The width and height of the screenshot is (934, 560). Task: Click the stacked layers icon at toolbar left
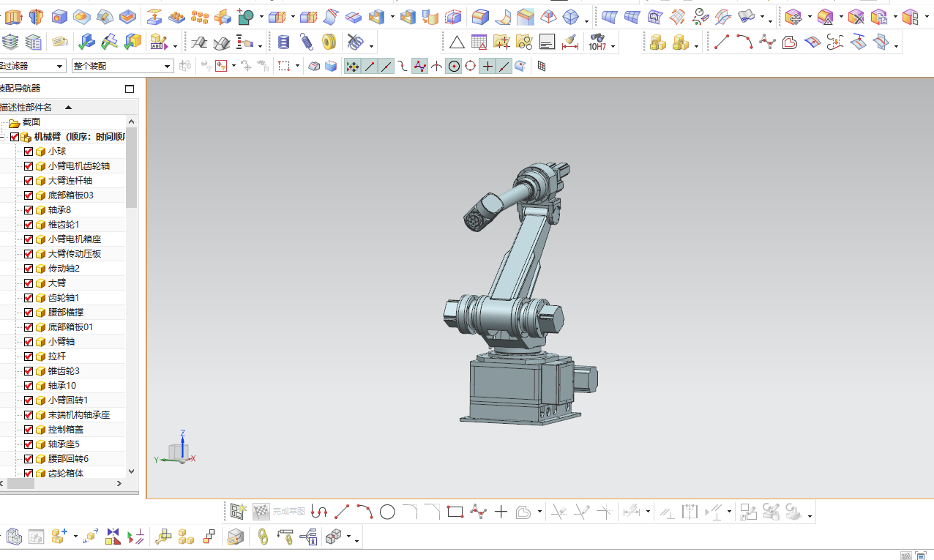tap(11, 42)
